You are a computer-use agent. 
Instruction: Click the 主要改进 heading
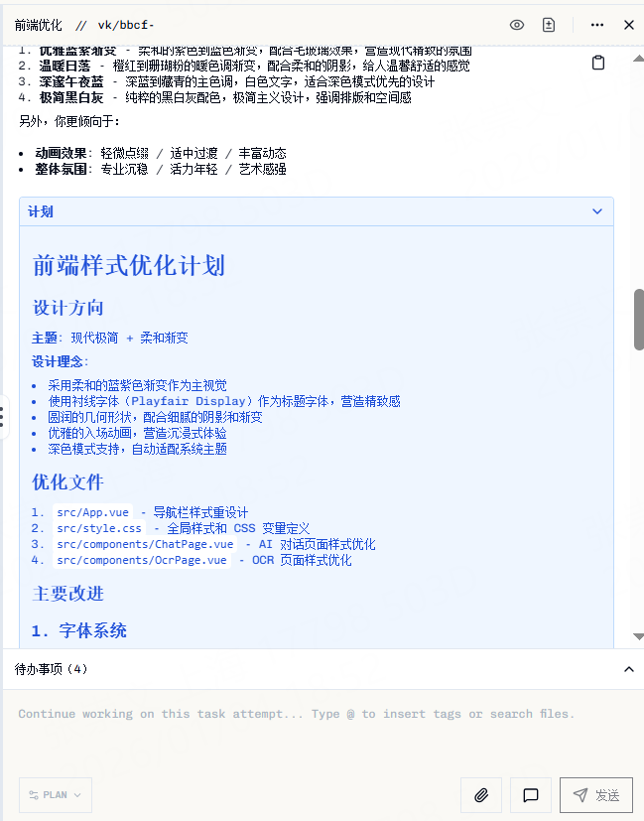68,594
